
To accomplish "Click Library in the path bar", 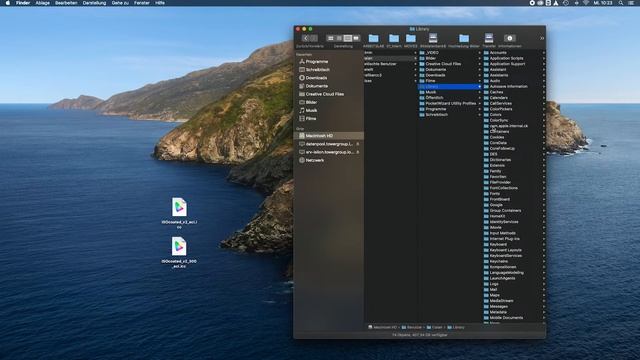I will pyautogui.click(x=456, y=327).
